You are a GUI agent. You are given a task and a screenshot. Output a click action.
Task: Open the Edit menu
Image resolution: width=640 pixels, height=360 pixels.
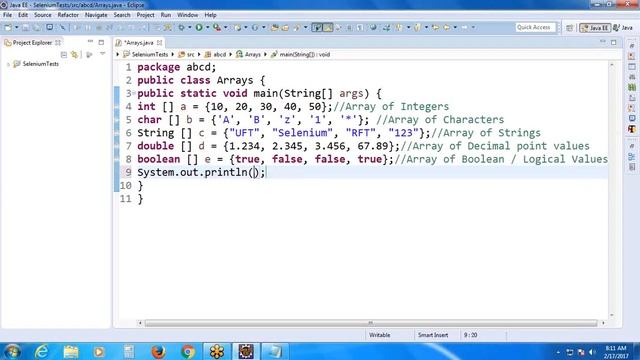pyautogui.click(x=23, y=15)
